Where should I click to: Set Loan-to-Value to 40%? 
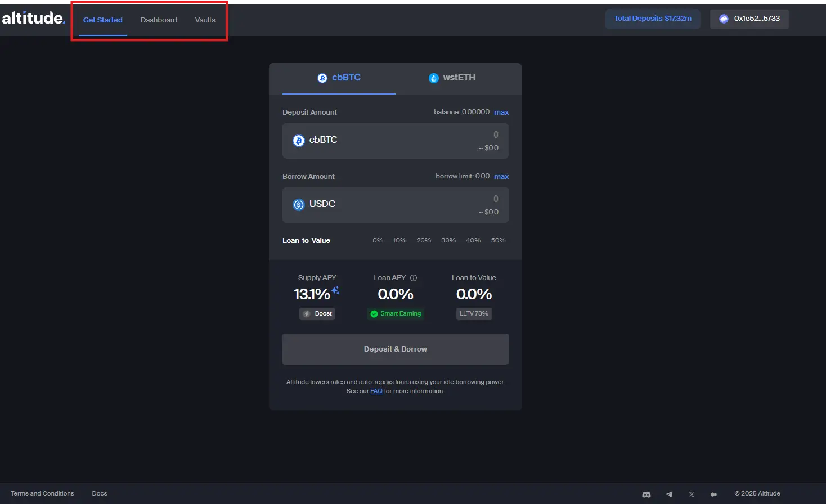point(473,240)
